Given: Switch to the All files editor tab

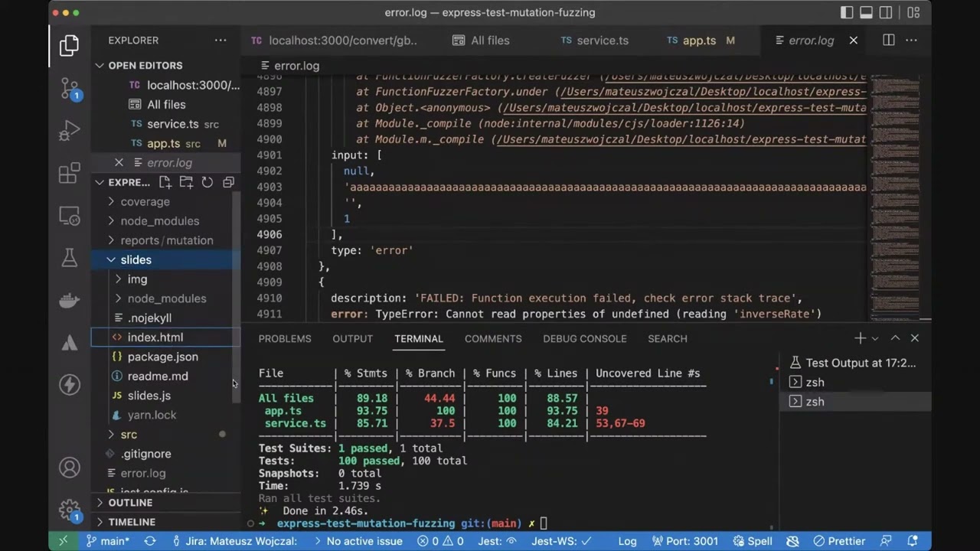Looking at the screenshot, I should (481, 41).
